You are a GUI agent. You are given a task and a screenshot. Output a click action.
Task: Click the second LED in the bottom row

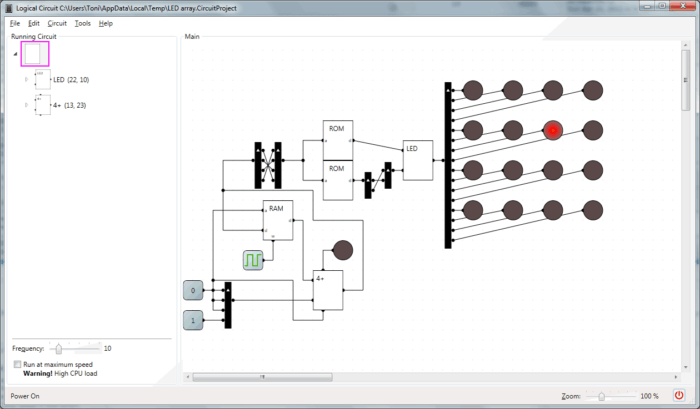point(513,210)
